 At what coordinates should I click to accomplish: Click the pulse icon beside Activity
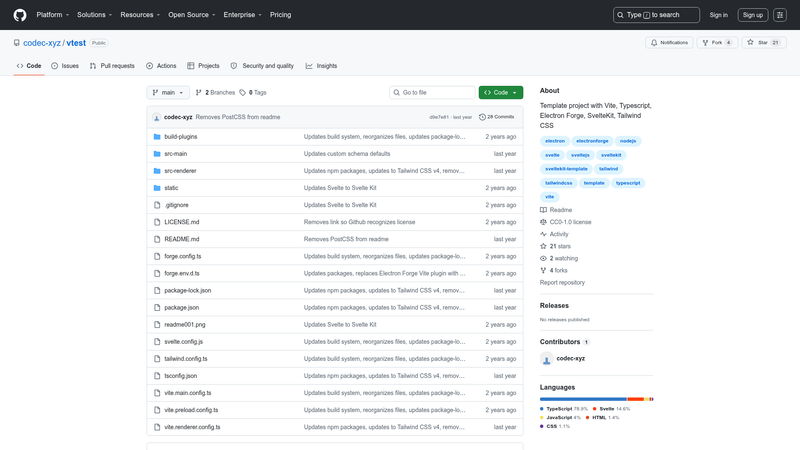pos(543,234)
